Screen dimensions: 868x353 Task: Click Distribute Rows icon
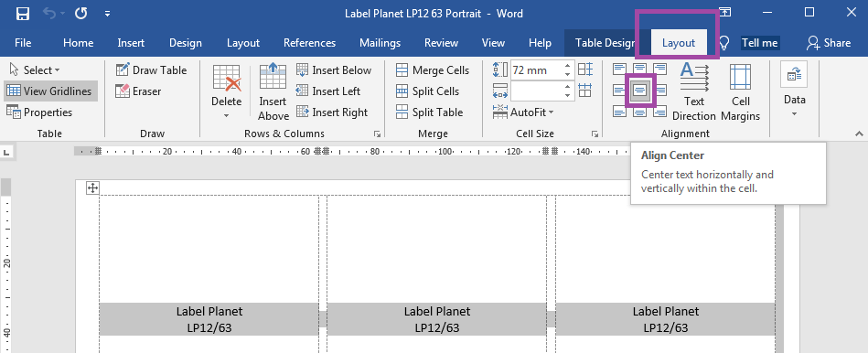tap(585, 70)
